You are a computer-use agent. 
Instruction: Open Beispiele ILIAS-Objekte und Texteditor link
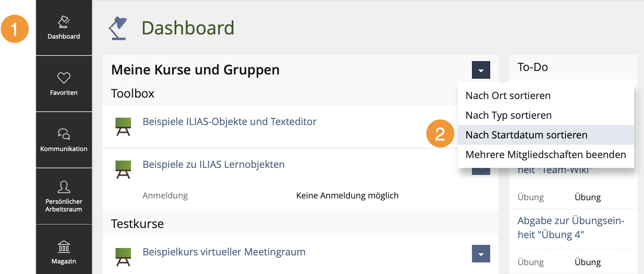point(230,122)
